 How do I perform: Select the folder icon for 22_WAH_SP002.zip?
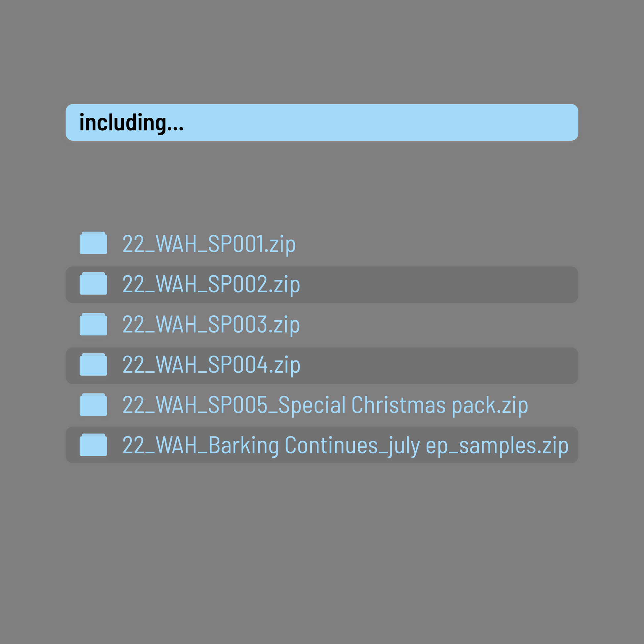coord(93,284)
